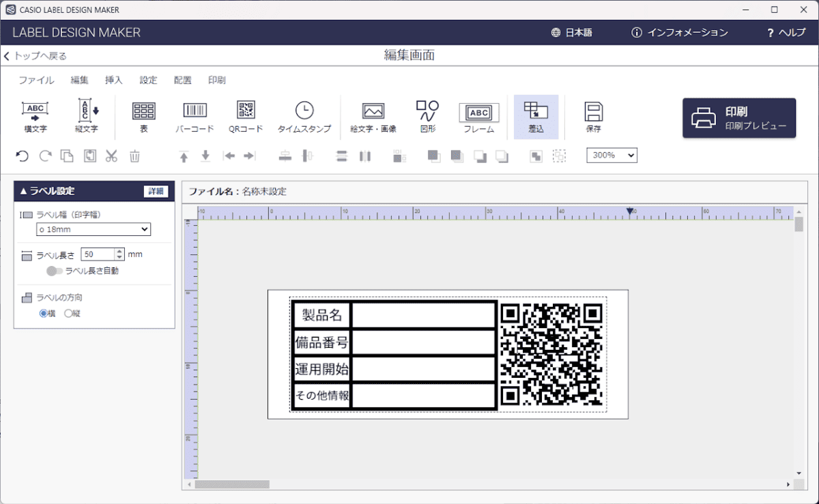Cut with the scissors icon
Image resolution: width=819 pixels, height=504 pixels.
coord(112,156)
